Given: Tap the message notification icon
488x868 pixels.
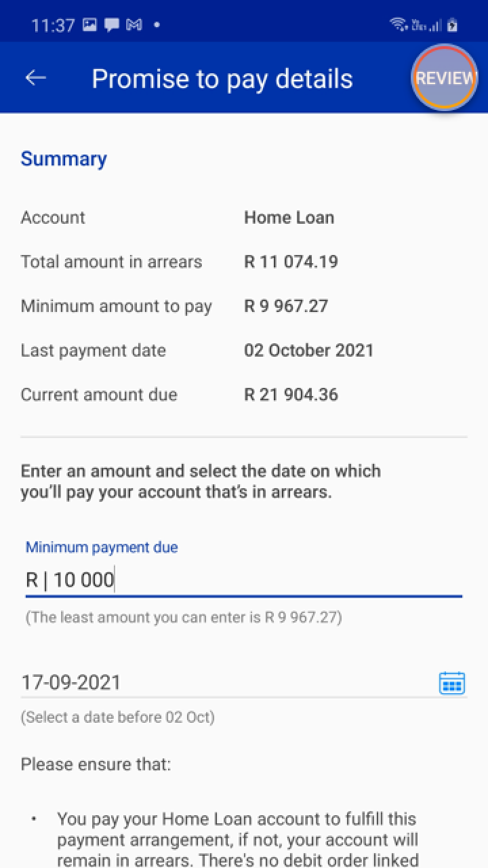Looking at the screenshot, I should 112,25.
